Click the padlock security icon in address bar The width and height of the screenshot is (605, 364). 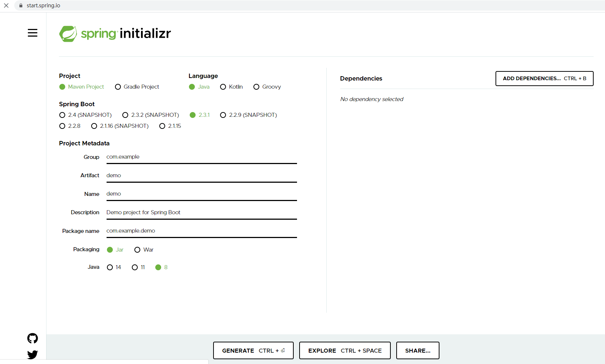pos(21,5)
